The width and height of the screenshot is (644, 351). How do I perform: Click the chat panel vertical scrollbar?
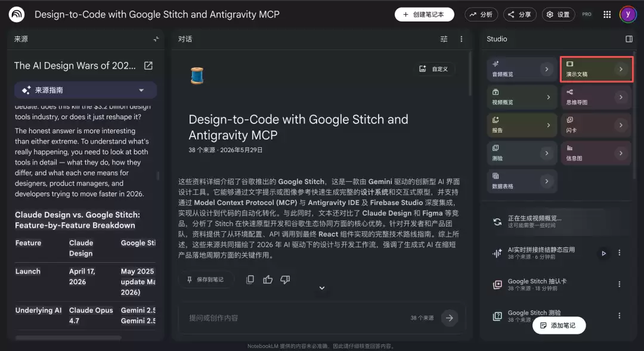pos(470,74)
